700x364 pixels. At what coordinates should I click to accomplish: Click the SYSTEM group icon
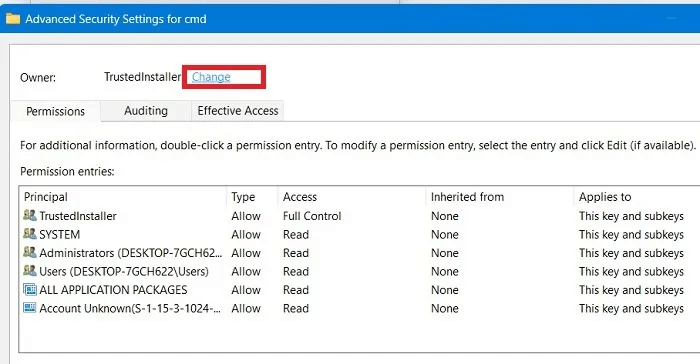[x=30, y=234]
